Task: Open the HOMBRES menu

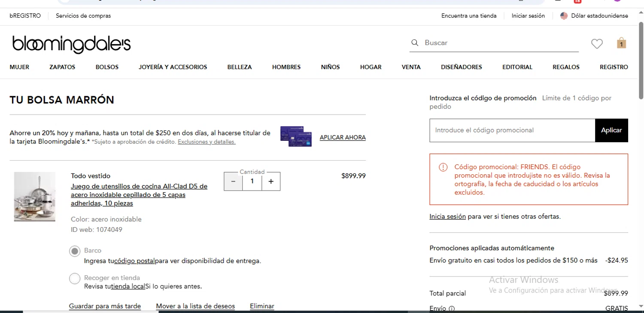Action: [x=286, y=67]
